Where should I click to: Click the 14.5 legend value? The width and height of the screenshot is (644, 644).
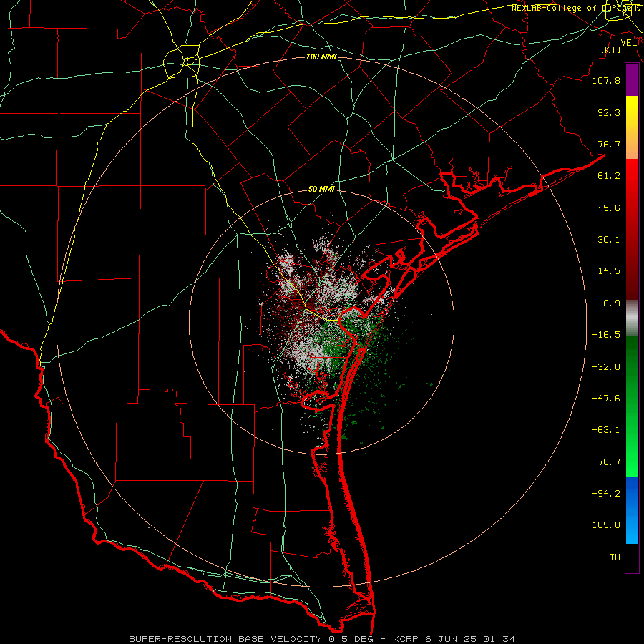point(609,271)
